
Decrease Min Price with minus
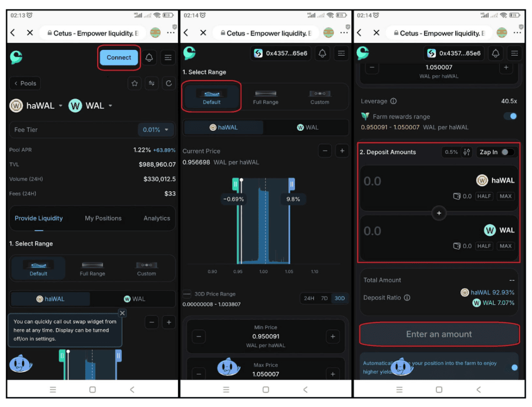point(199,336)
